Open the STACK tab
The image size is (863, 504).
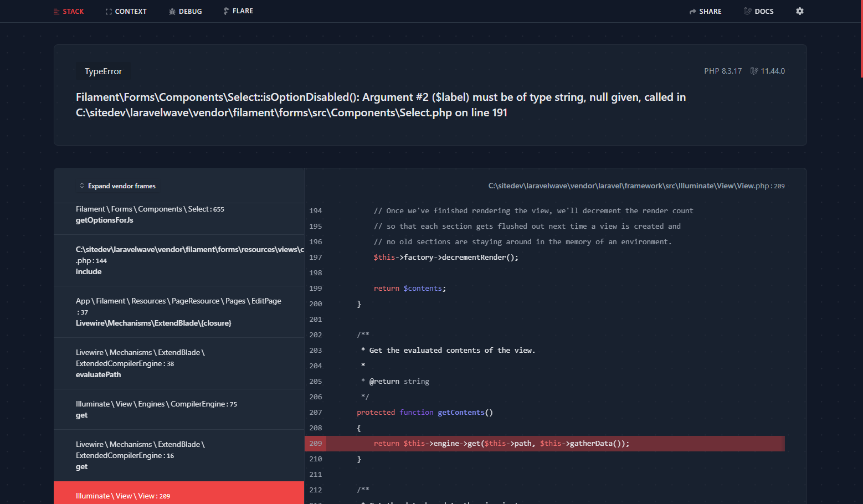pos(69,11)
